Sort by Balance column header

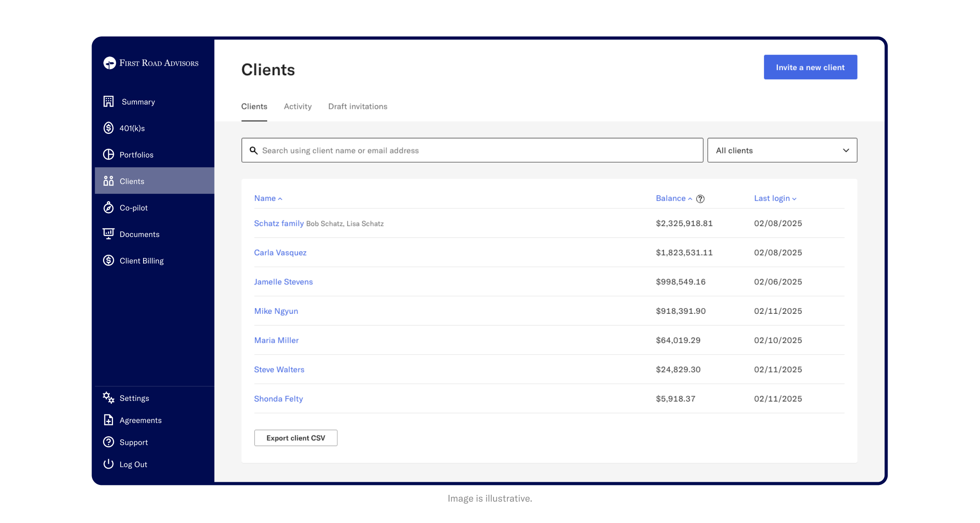pyautogui.click(x=674, y=198)
